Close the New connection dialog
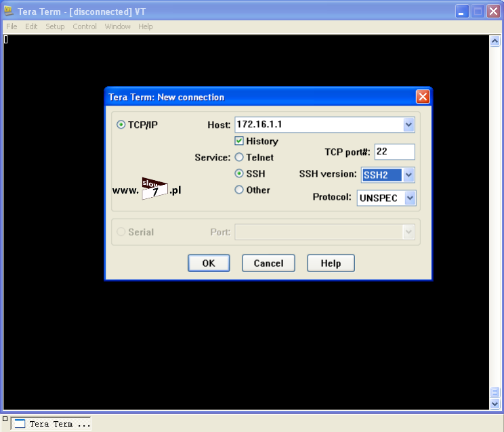The image size is (504, 432). pyautogui.click(x=423, y=97)
